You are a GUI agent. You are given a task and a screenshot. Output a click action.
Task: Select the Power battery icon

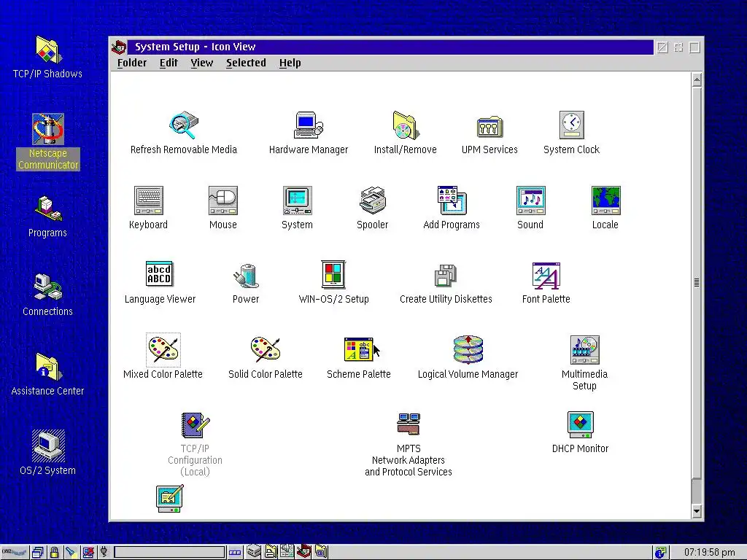coord(246,275)
